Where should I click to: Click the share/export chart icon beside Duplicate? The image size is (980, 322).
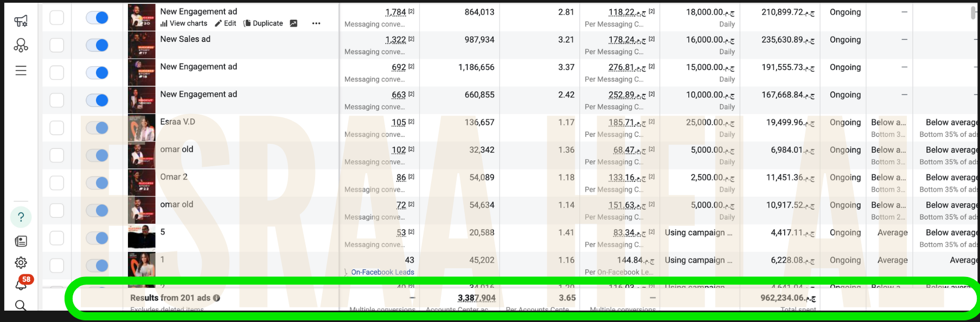click(x=293, y=23)
